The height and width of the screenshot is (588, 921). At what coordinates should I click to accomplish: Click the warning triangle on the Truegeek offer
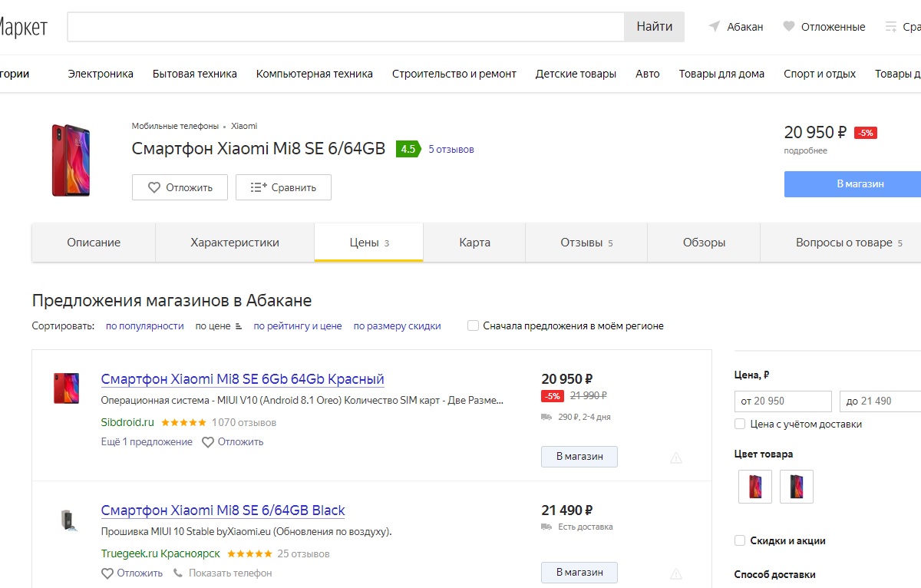tap(675, 573)
